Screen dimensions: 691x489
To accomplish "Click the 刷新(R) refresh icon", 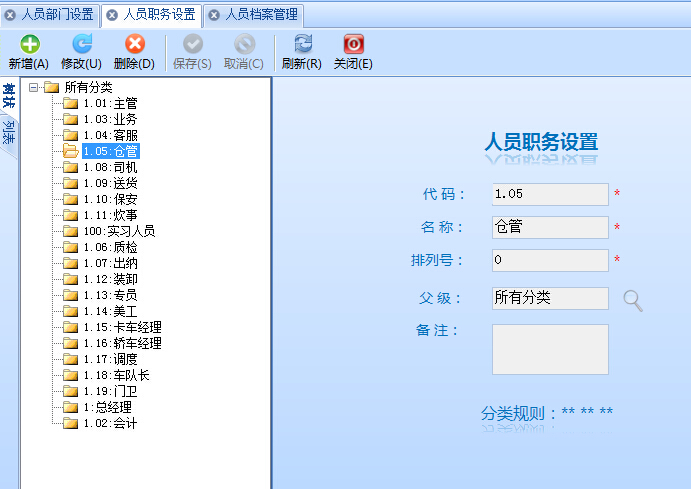I will point(303,44).
